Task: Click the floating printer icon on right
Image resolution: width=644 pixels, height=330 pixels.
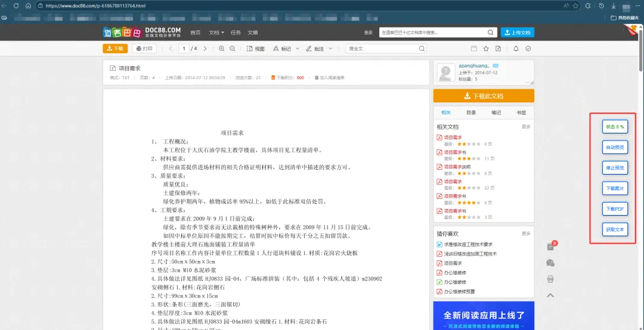Action: click(x=551, y=279)
